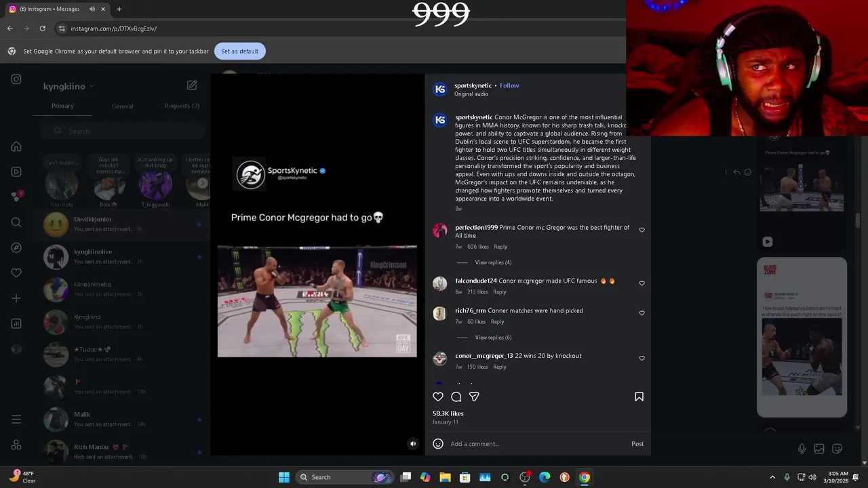Click messages Search field

click(x=122, y=131)
